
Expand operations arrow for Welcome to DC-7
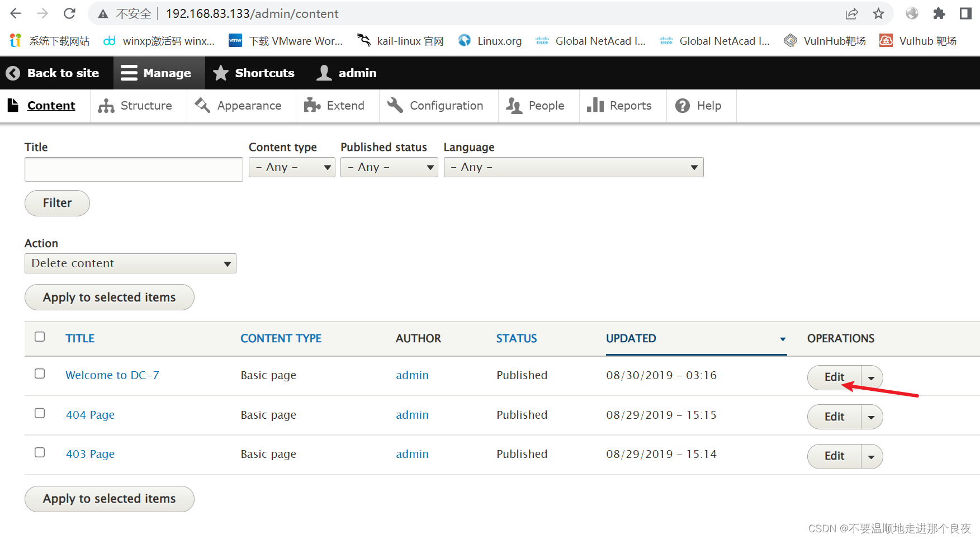tap(872, 378)
